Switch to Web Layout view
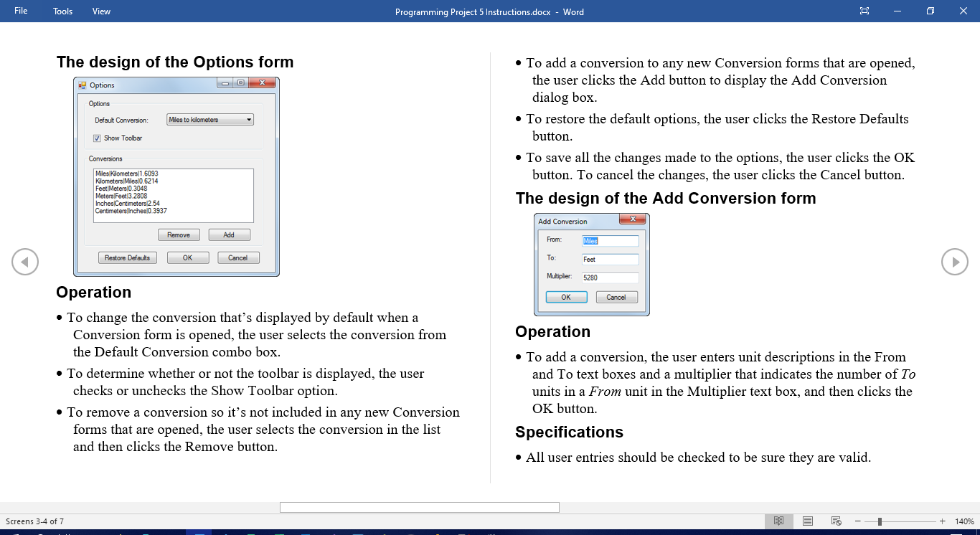This screenshot has height=535, width=980. (836, 521)
